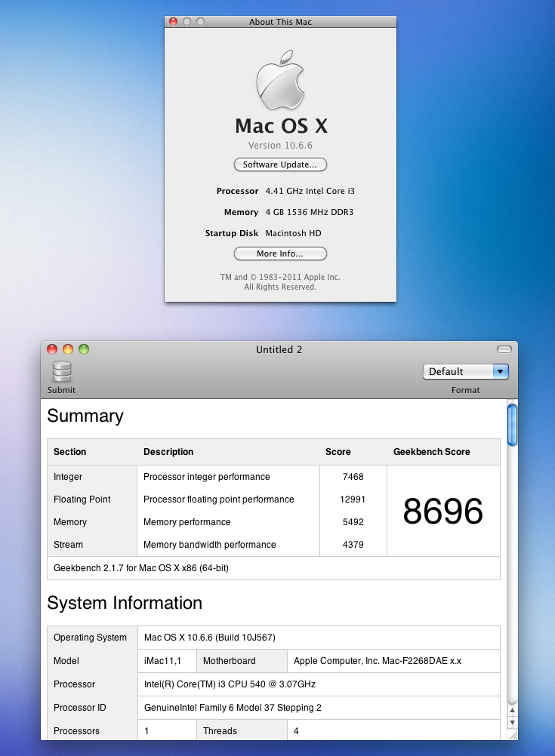Click 'Memory bandwidth performance' description
Image resolution: width=555 pixels, height=756 pixels.
(209, 545)
